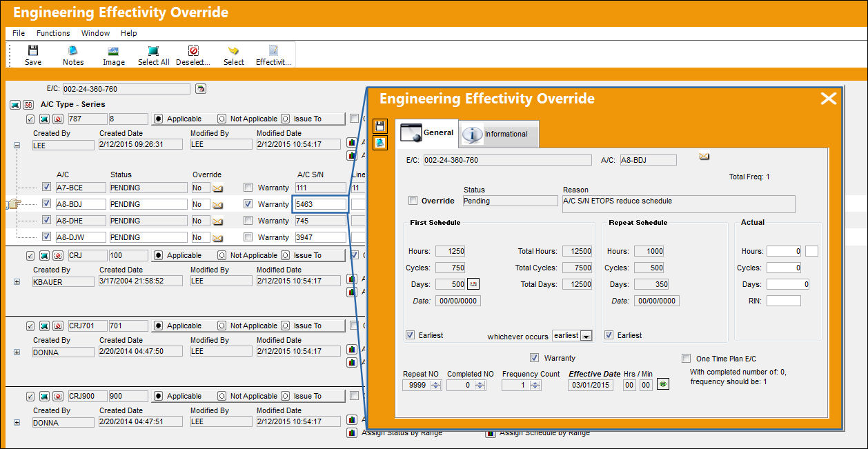Click the Repeat NO spinner arrows
This screenshot has height=449, width=868.
coord(435,386)
